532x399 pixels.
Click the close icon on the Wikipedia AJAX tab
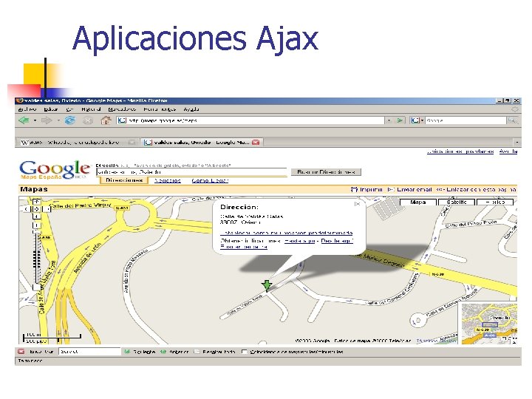[x=132, y=142]
